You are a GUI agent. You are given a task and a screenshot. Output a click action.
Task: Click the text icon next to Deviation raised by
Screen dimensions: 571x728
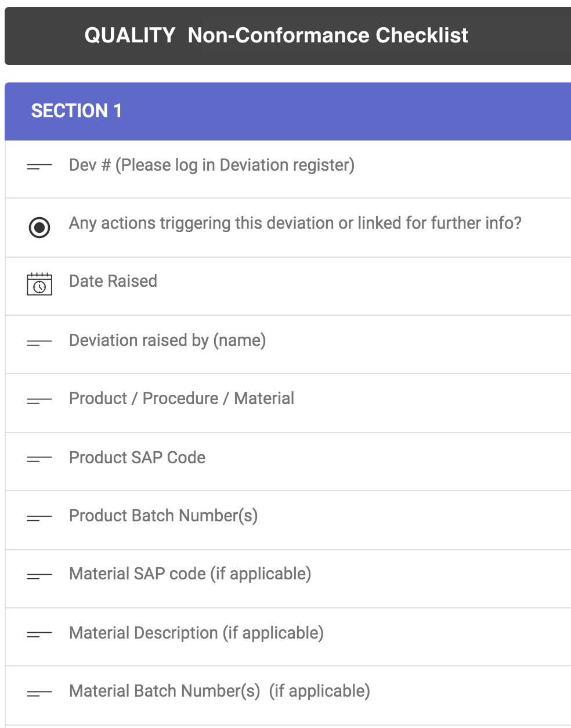pyautogui.click(x=39, y=343)
